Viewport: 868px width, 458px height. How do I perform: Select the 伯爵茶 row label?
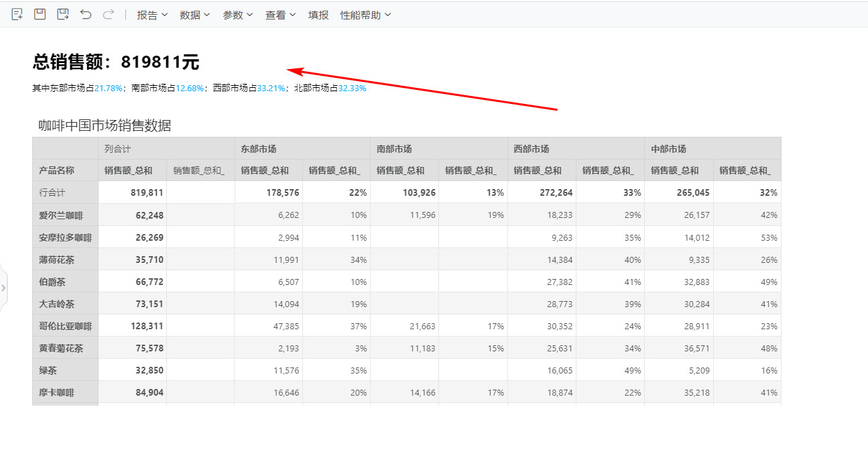(x=65, y=282)
